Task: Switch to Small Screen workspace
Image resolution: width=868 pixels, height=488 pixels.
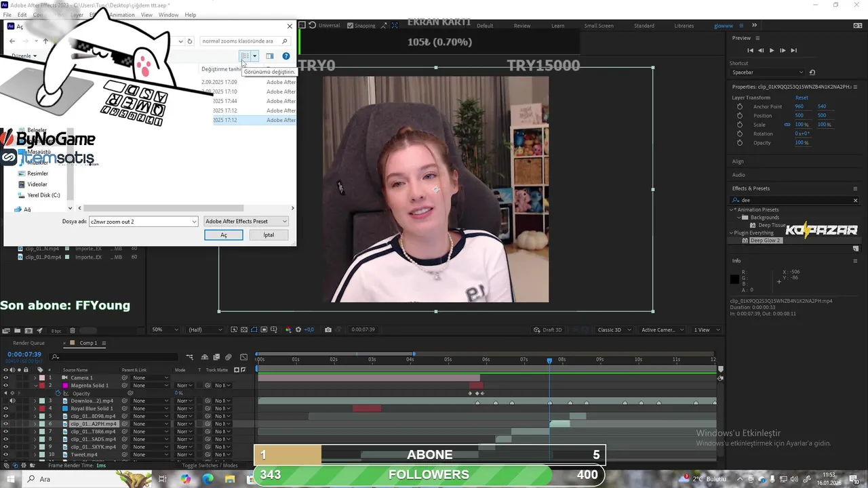Action: (599, 26)
